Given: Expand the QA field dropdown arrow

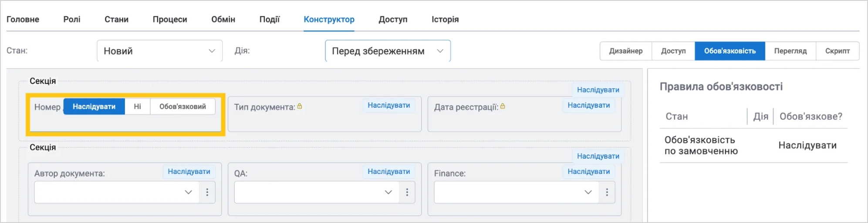Looking at the screenshot, I should 388,192.
